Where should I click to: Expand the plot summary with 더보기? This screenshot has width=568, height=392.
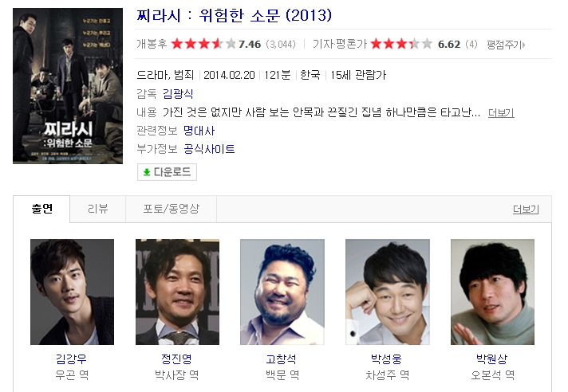click(x=501, y=113)
